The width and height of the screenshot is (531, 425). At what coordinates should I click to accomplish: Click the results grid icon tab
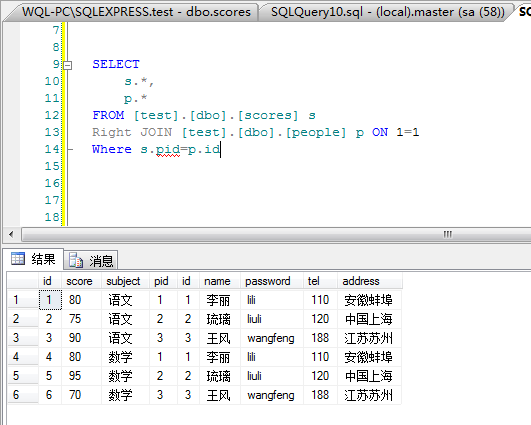pos(18,259)
